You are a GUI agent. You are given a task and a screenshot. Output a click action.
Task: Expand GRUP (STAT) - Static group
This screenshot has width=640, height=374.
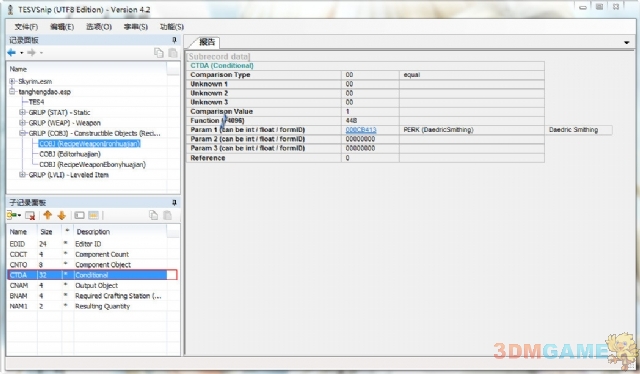[x=22, y=112]
